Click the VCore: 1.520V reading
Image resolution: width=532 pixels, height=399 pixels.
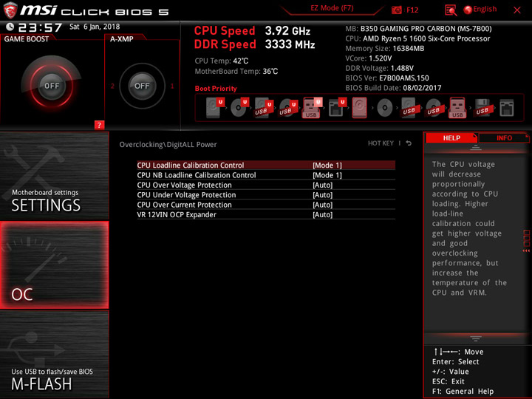[369, 58]
